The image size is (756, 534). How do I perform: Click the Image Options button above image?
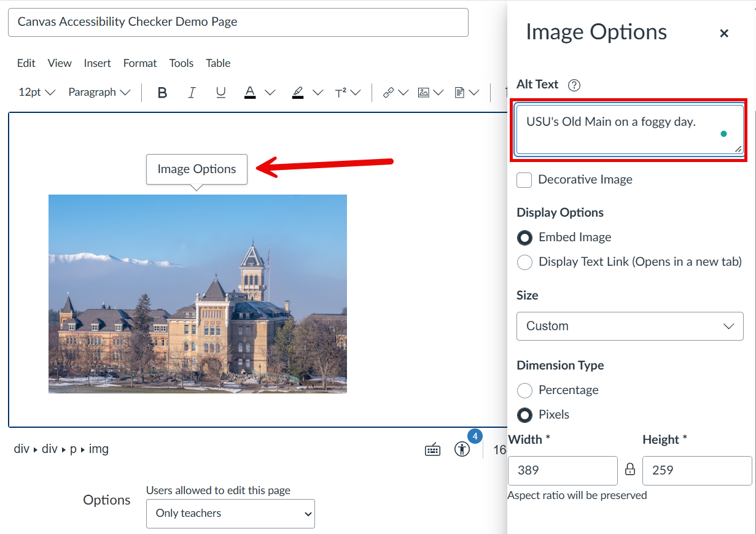click(x=197, y=169)
